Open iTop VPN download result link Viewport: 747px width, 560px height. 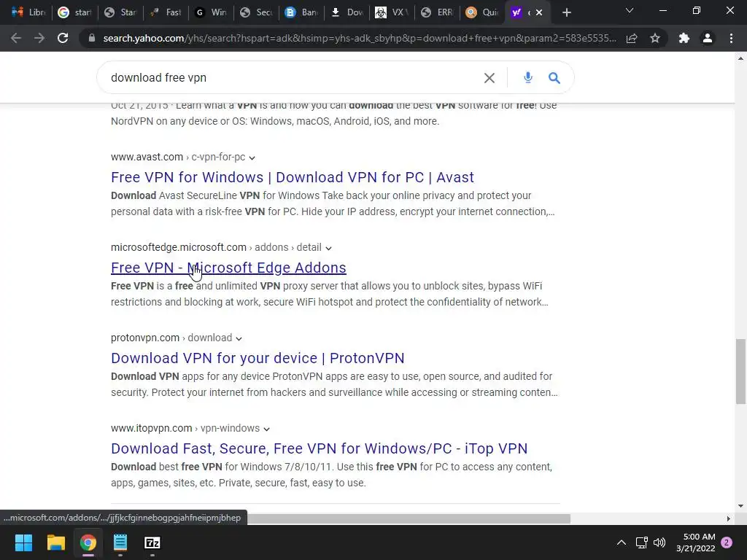click(x=320, y=448)
